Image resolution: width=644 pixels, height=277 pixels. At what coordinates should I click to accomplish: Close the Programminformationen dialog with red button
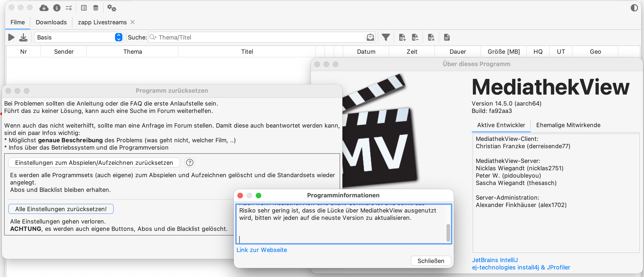click(x=240, y=195)
